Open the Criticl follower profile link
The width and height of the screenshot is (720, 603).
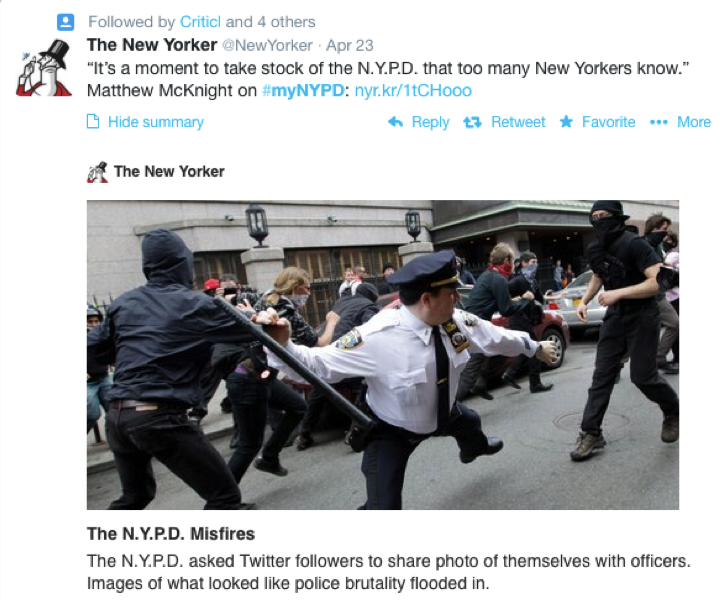coord(200,22)
